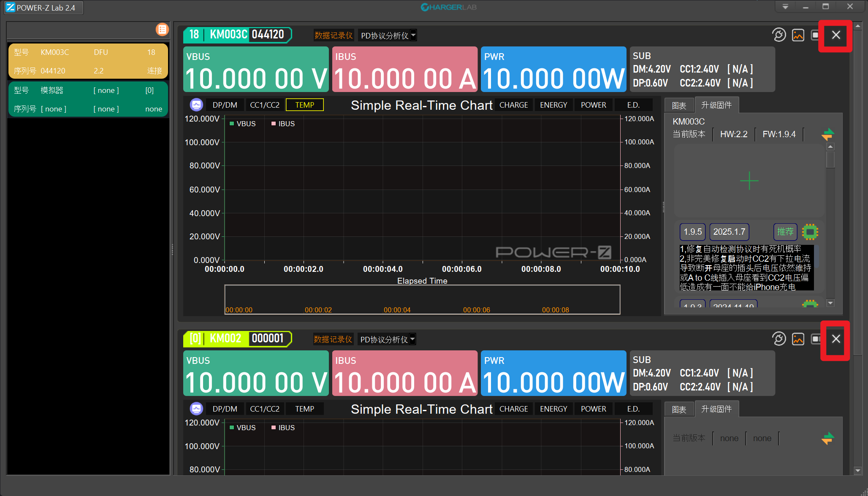Viewport: 868px width, 496px height.
Task: Select KM003C device row in device list
Action: (88, 61)
